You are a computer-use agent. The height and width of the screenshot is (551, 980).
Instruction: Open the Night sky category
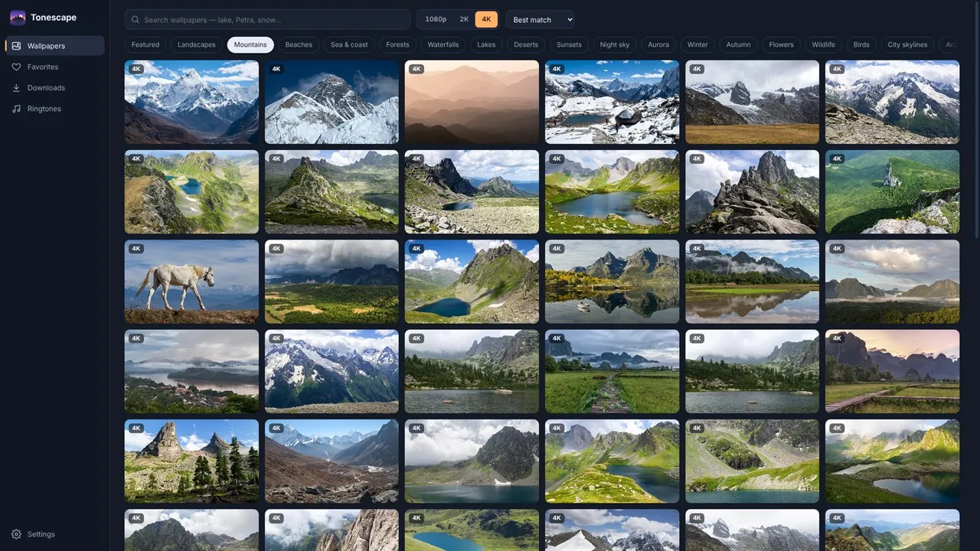[615, 44]
